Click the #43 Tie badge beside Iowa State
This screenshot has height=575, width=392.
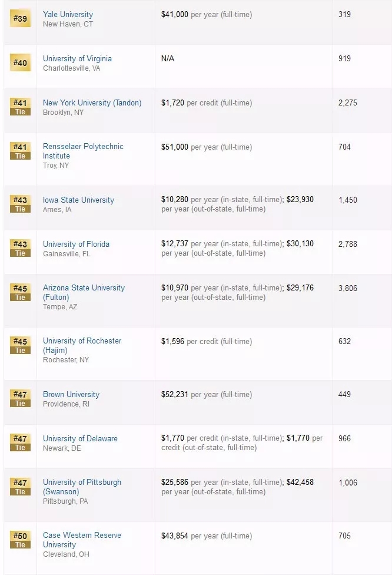(20, 204)
